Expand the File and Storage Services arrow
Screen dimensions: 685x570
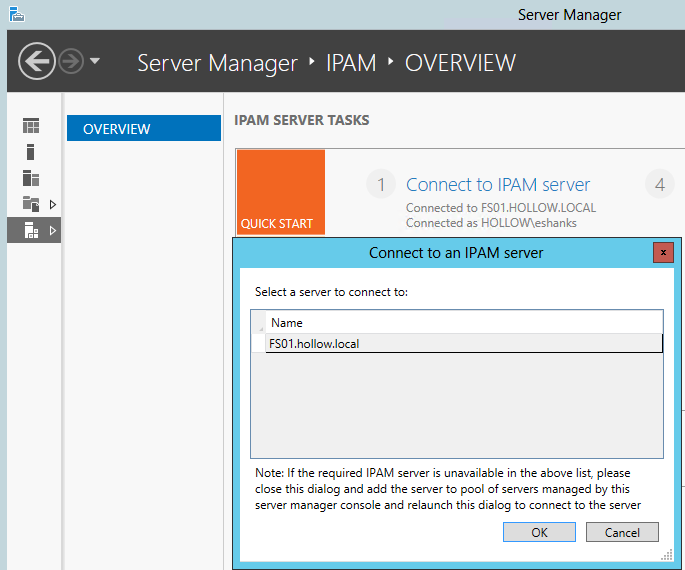pyautogui.click(x=52, y=204)
